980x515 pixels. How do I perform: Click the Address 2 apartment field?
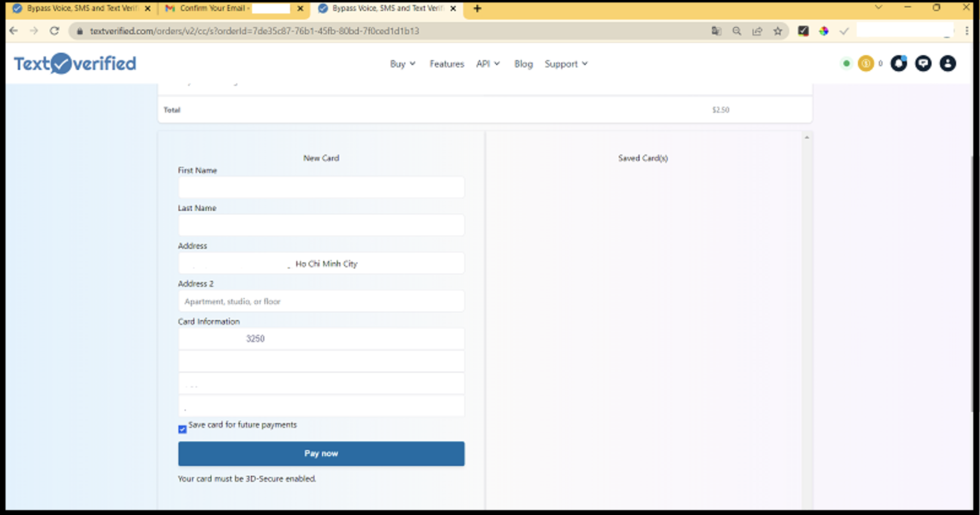pyautogui.click(x=321, y=302)
